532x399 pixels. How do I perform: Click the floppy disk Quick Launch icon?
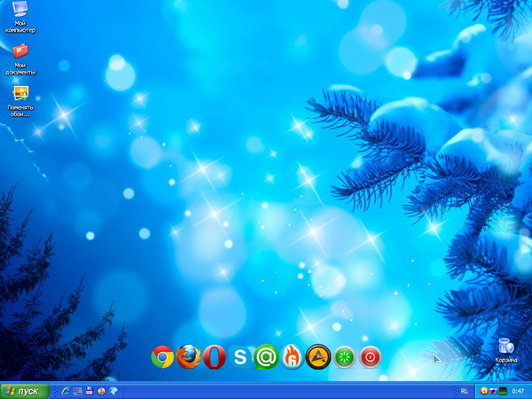pyautogui.click(x=90, y=391)
